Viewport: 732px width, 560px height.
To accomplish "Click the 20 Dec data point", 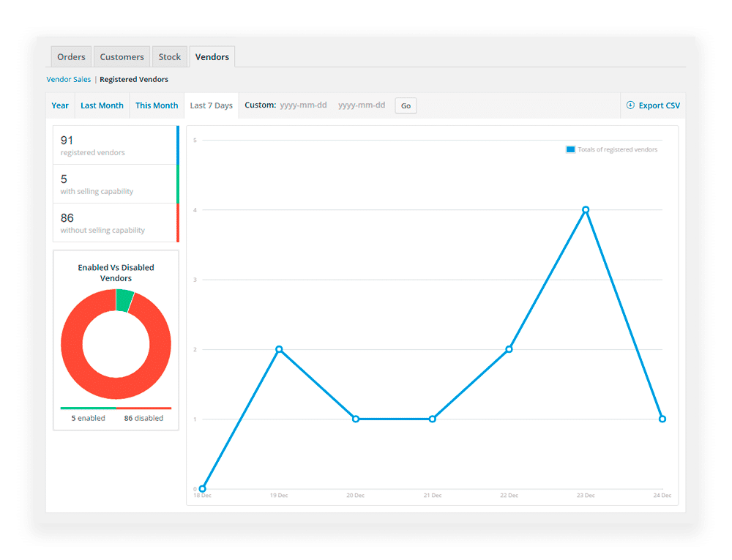I will pyautogui.click(x=356, y=419).
